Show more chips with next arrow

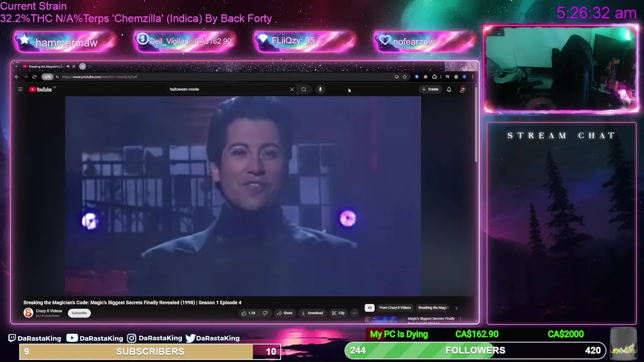tap(456, 308)
